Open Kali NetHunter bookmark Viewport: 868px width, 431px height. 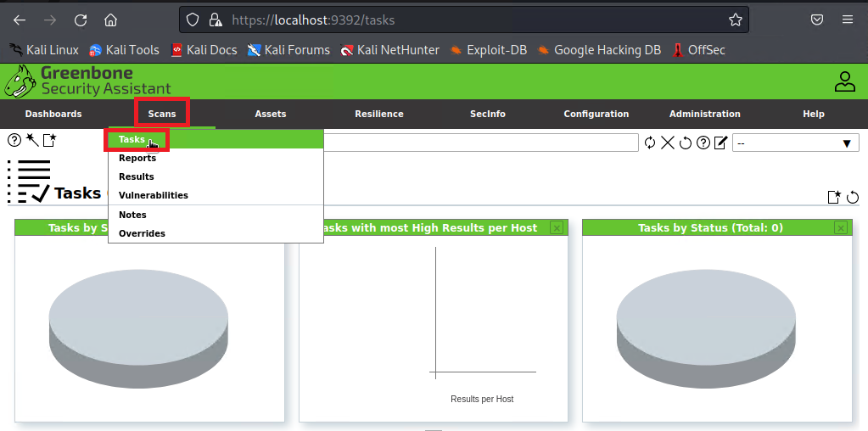390,50
